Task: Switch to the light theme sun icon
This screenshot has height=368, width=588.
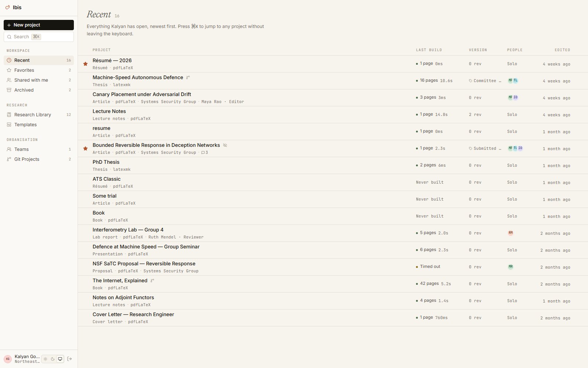Action: [46, 359]
